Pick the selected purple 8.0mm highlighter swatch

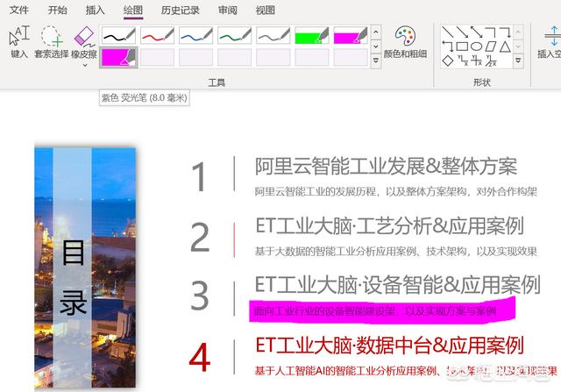(118, 57)
